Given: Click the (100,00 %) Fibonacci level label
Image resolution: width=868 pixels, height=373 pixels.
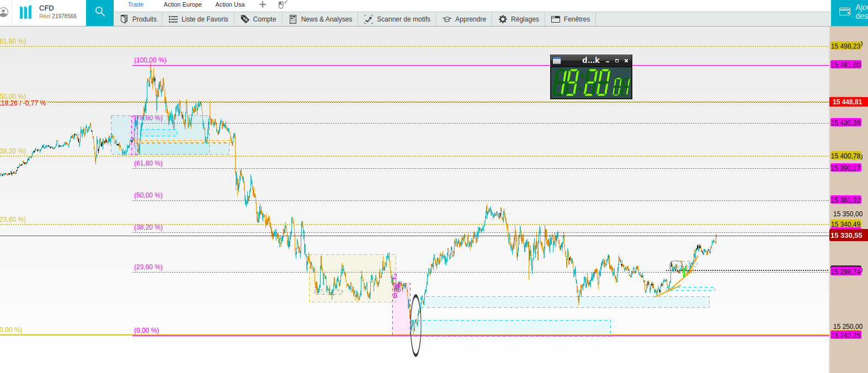Looking at the screenshot, I should [150, 60].
